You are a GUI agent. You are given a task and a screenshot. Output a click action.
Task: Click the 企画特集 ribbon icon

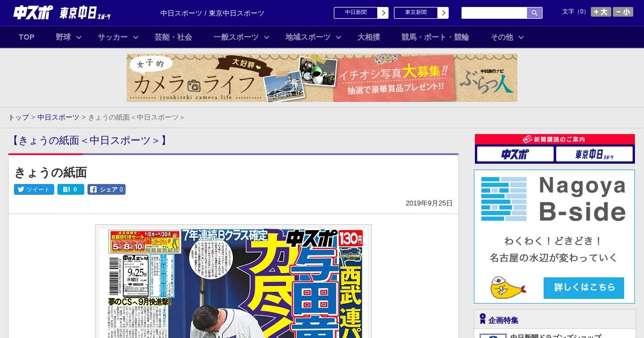click(x=482, y=319)
